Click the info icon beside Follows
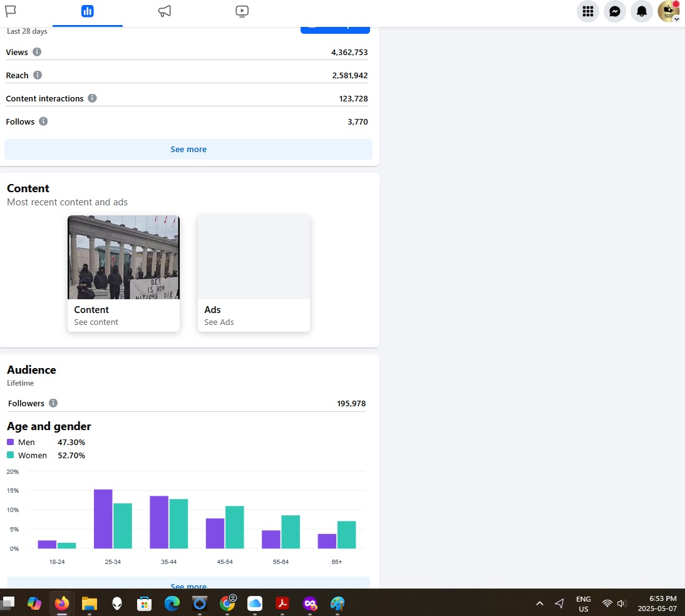685x616 pixels. click(43, 121)
